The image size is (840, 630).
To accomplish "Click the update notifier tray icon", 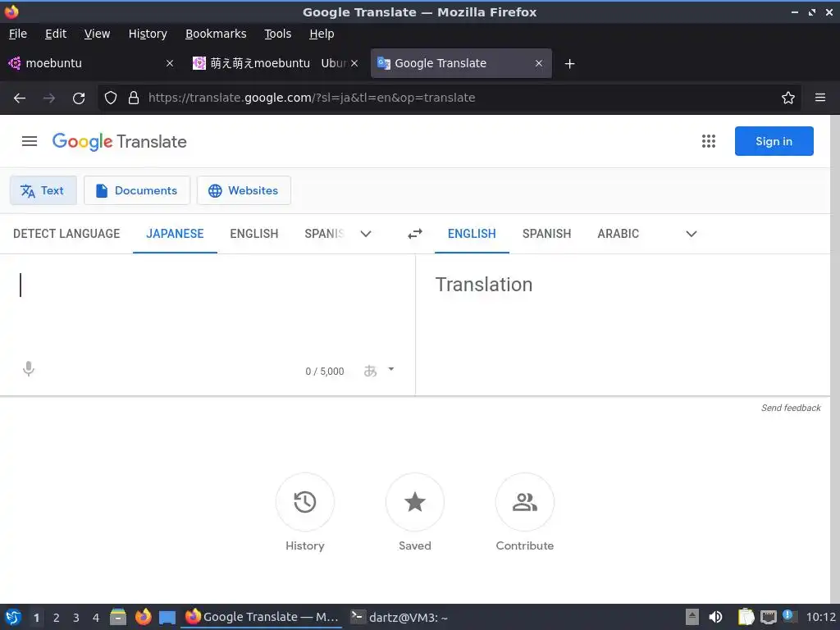I will [788, 615].
